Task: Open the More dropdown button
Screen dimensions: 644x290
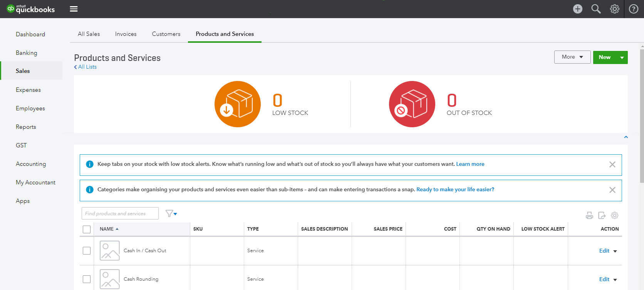Action: click(x=572, y=57)
